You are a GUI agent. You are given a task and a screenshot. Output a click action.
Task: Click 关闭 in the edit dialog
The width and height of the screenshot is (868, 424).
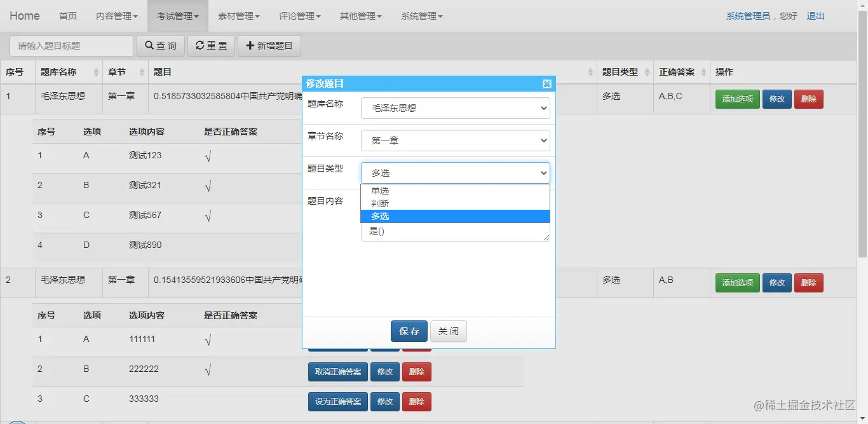449,331
